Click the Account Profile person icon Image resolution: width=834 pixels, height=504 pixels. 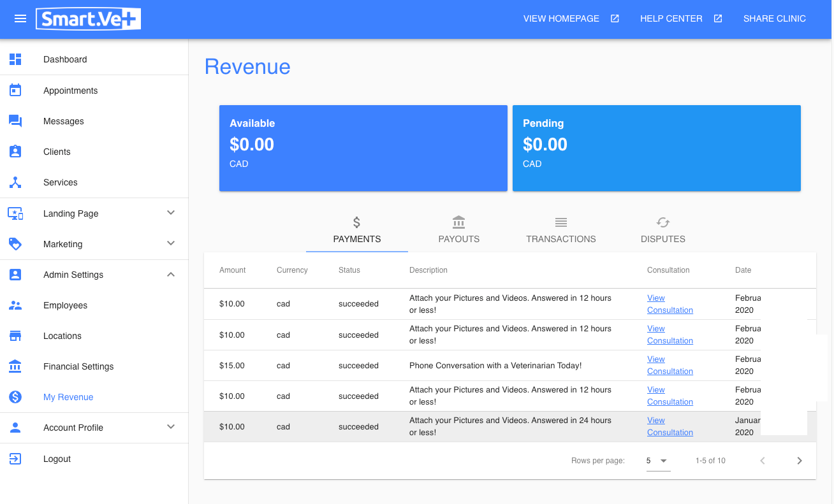pos(15,428)
